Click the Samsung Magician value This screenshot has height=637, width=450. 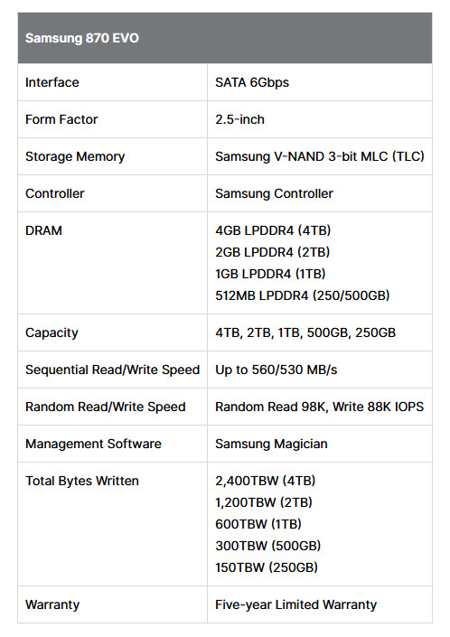271,444
